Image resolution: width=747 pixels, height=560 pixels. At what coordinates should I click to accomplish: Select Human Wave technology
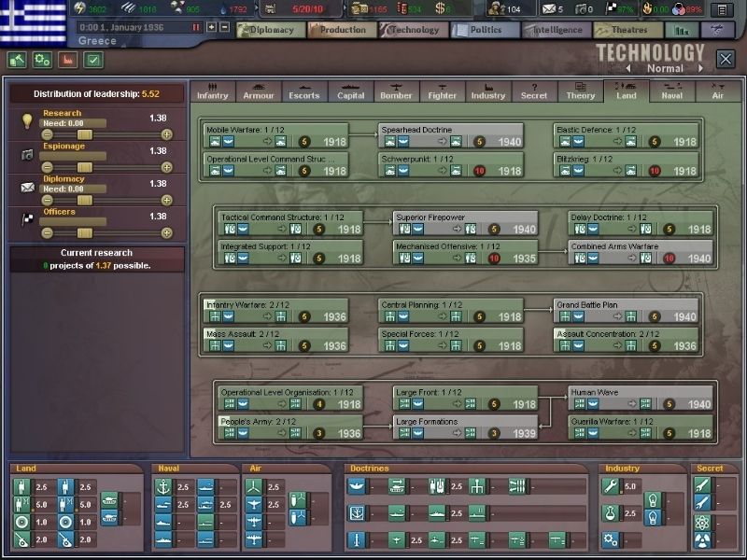coord(641,399)
